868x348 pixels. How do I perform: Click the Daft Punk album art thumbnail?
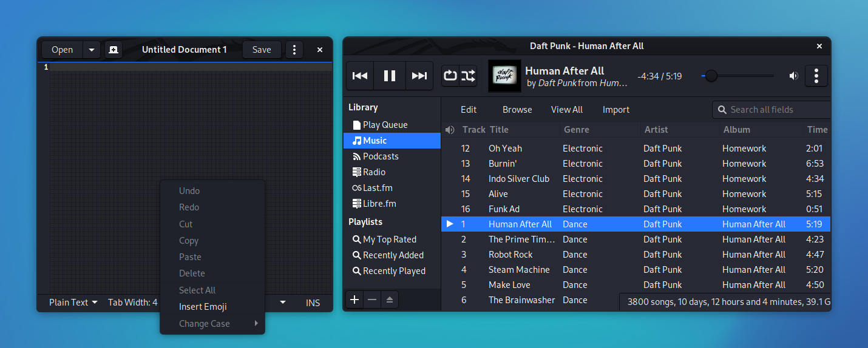click(x=504, y=76)
